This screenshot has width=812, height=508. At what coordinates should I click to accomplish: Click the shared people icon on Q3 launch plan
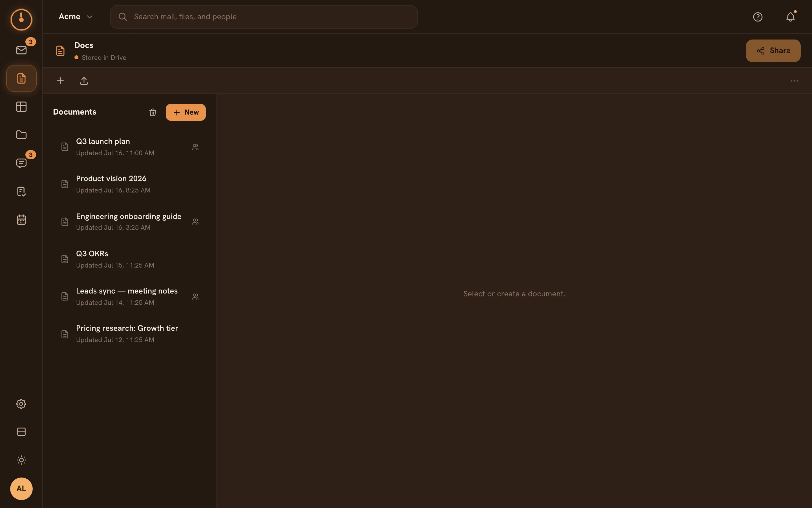(195, 147)
